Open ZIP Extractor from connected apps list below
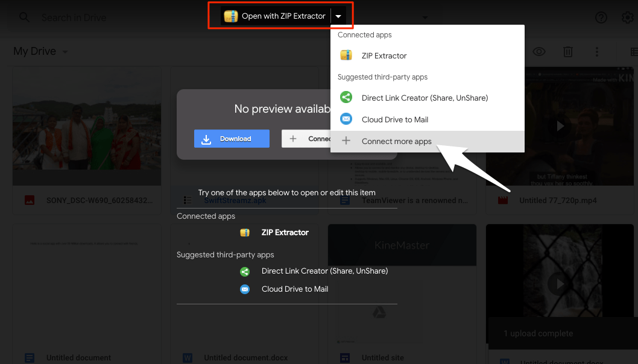Viewport: 638px width, 364px height. point(285,232)
